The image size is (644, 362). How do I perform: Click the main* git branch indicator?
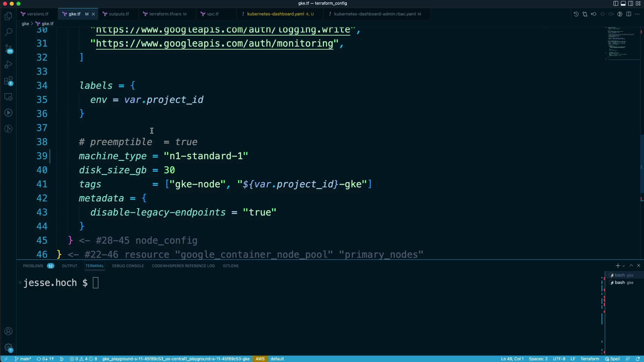click(x=23, y=359)
